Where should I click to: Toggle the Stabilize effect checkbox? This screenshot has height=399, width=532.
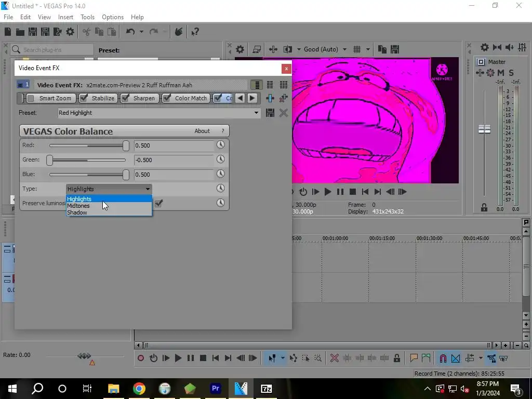[x=84, y=98]
